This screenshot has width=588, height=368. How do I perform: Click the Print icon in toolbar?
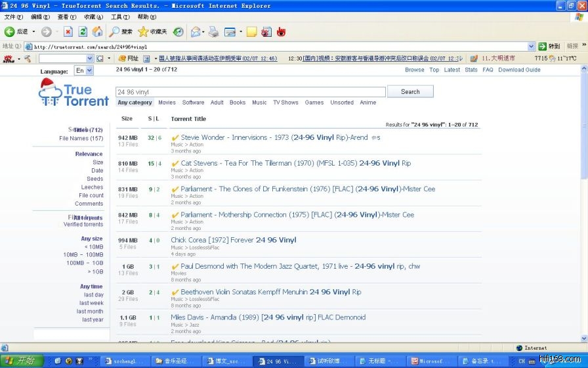(213, 32)
